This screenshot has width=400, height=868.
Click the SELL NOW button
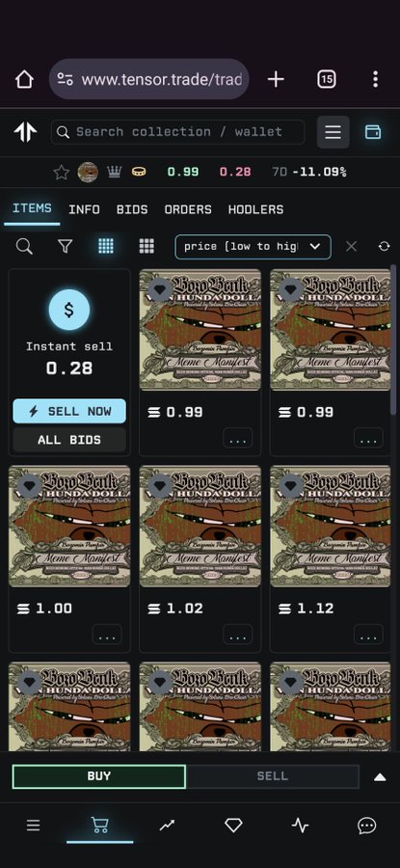69,411
